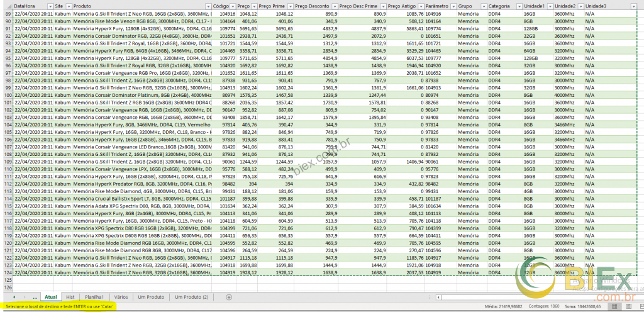Click the Contagem: 1860 status entry
This screenshot has height=312, width=644.
(544, 306)
